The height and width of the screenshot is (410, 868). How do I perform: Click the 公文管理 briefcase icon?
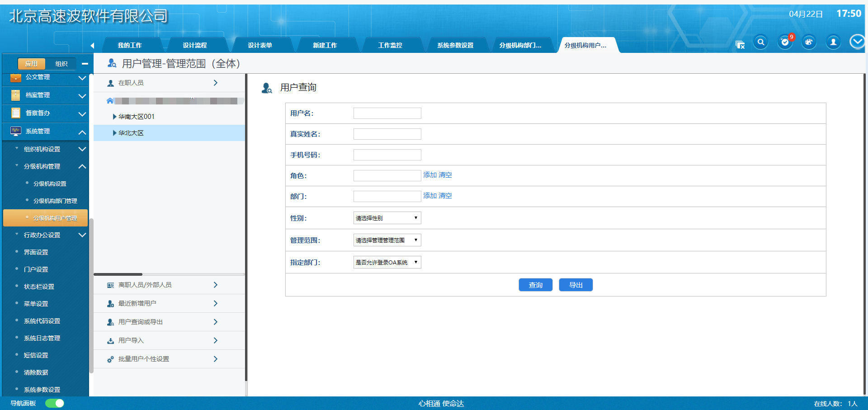(x=16, y=77)
